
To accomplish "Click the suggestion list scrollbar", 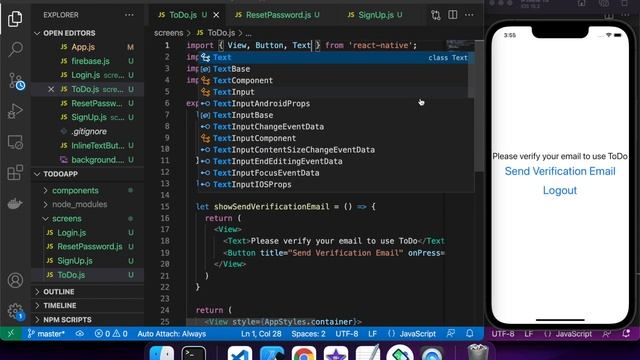I will coord(471,76).
